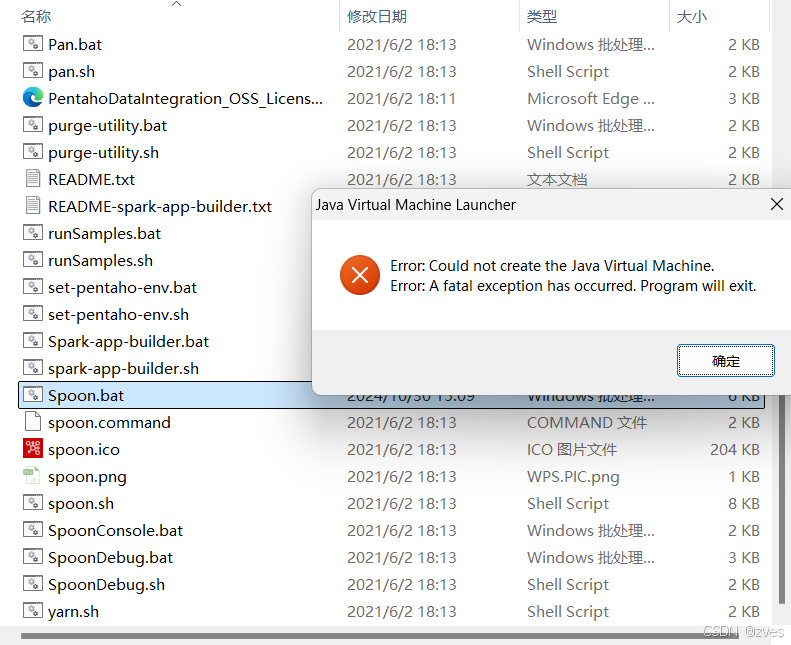
Task: Select the file name set-pentaho-env.sh
Action: pos(119,315)
